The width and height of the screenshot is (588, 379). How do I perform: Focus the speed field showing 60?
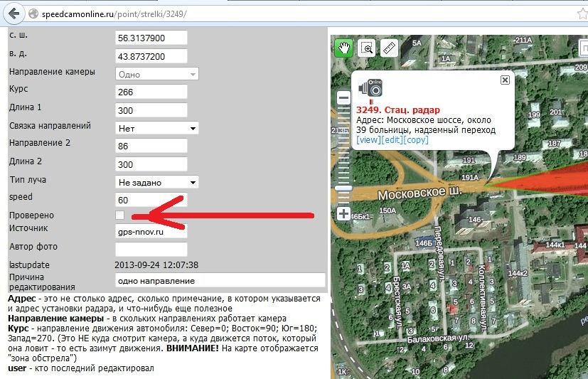point(151,200)
